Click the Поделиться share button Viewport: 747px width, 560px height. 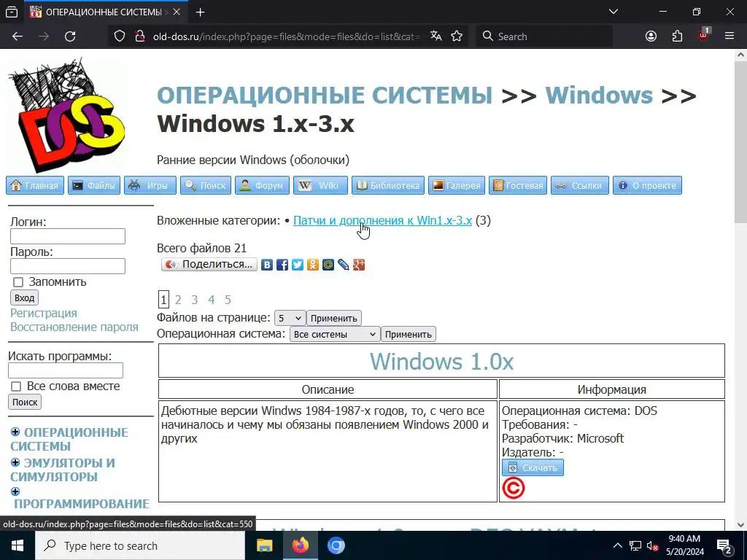pyautogui.click(x=209, y=264)
